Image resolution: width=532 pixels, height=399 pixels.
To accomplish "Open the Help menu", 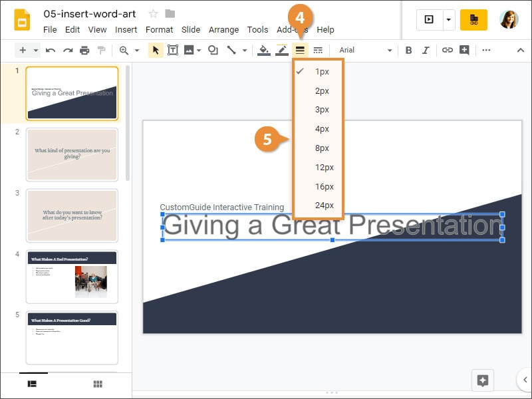I will (325, 30).
